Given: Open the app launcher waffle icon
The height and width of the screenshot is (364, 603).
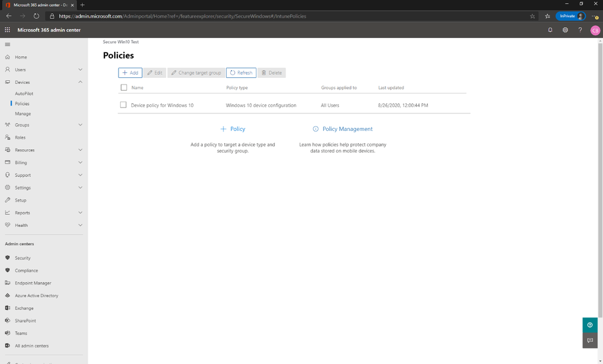Looking at the screenshot, I should [x=7, y=30].
